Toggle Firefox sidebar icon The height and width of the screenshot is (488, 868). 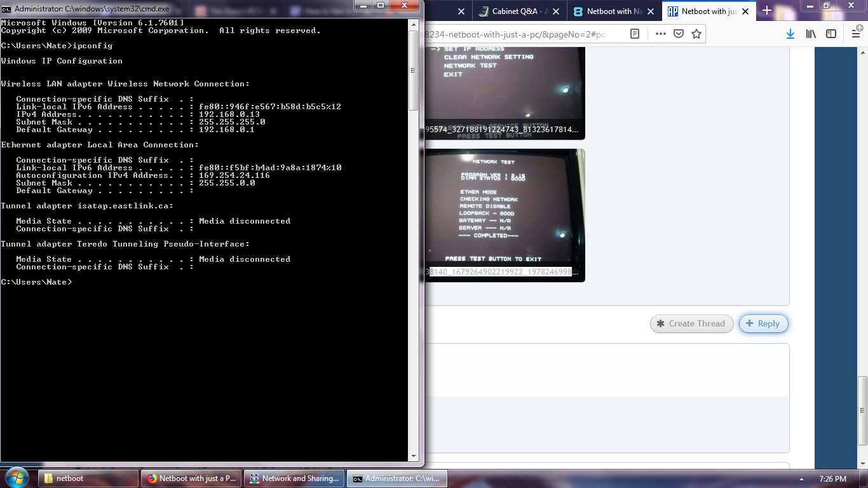pos(831,34)
